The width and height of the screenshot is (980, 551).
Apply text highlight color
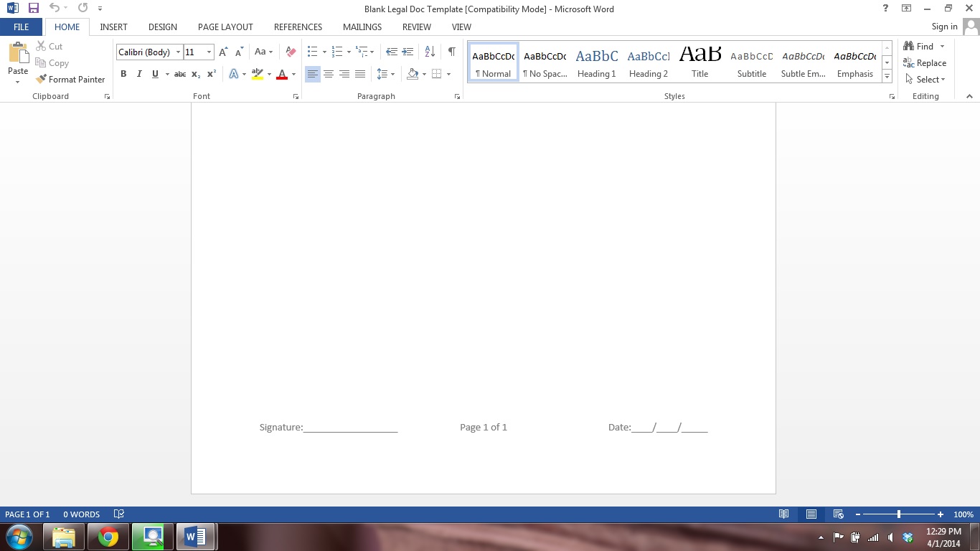(257, 74)
